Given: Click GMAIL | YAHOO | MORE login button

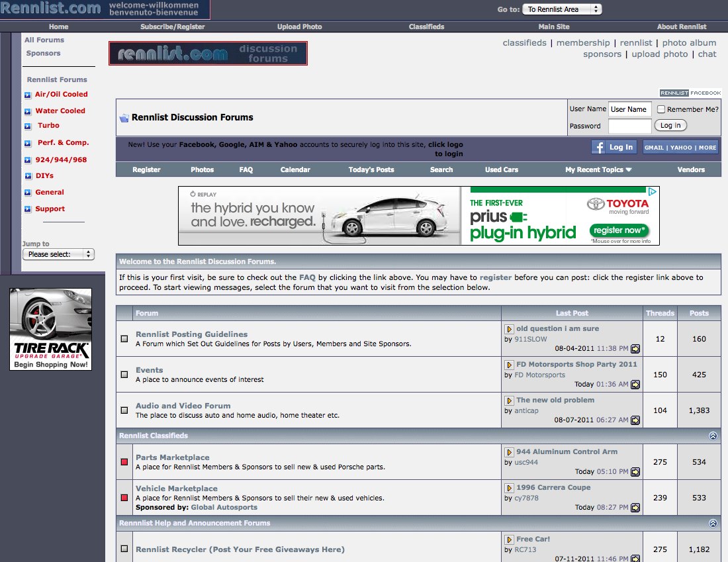Looking at the screenshot, I should 680,147.
